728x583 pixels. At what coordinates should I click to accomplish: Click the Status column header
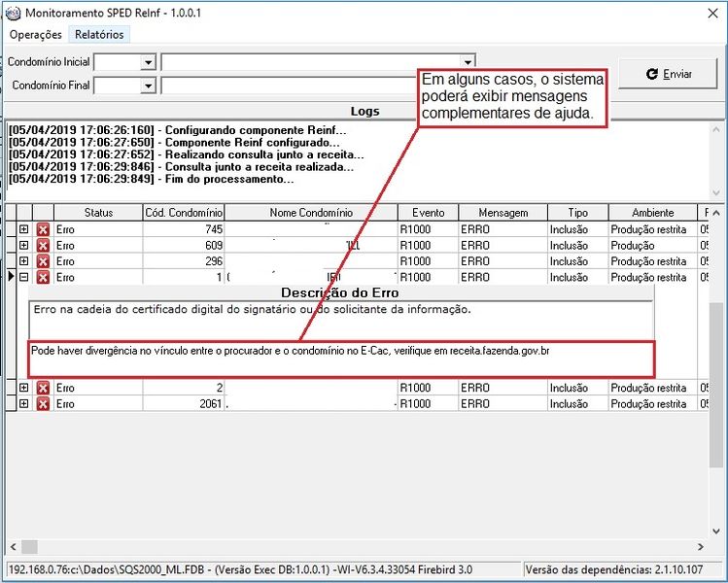click(98, 213)
